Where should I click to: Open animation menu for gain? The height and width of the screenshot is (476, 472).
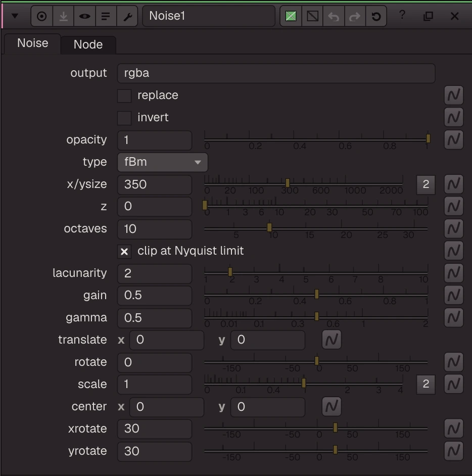[454, 296]
